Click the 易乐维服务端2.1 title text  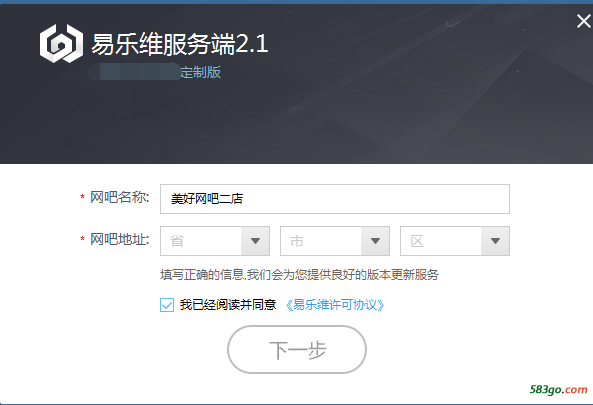pos(180,44)
